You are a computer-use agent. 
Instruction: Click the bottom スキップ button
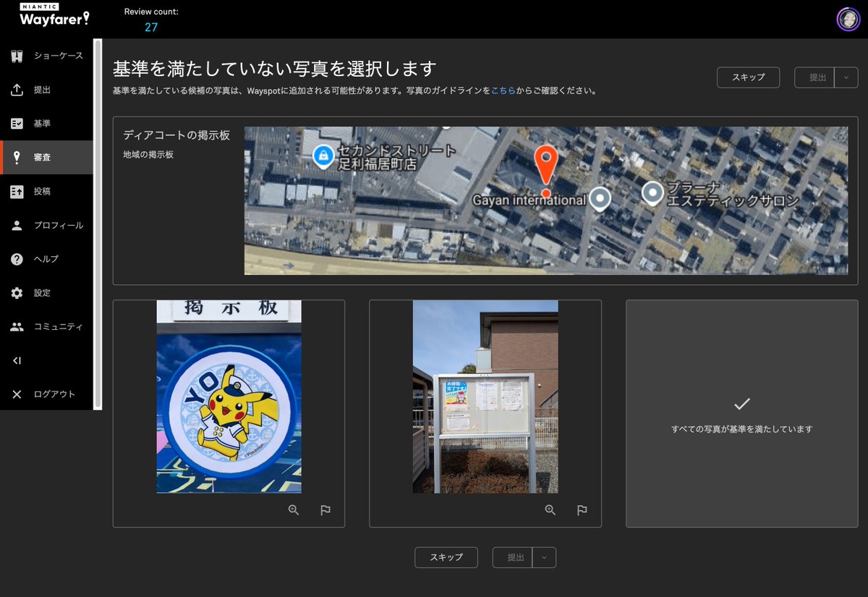[446, 557]
